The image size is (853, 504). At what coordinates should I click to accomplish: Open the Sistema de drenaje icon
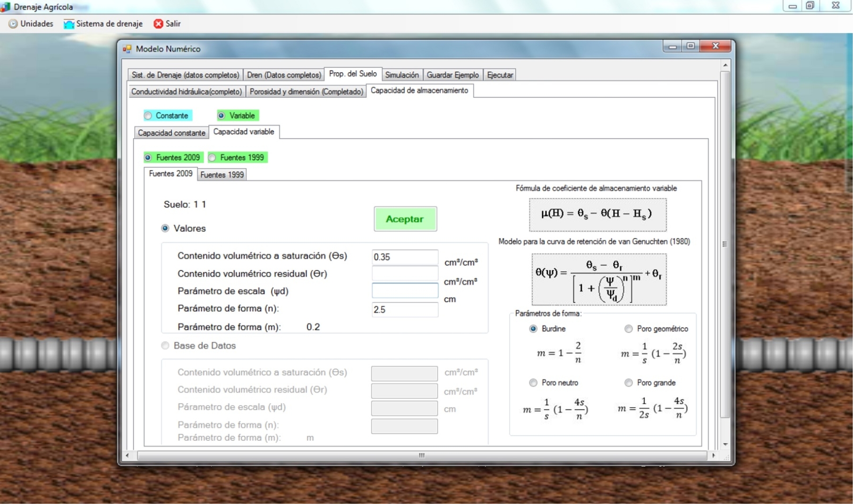(69, 24)
